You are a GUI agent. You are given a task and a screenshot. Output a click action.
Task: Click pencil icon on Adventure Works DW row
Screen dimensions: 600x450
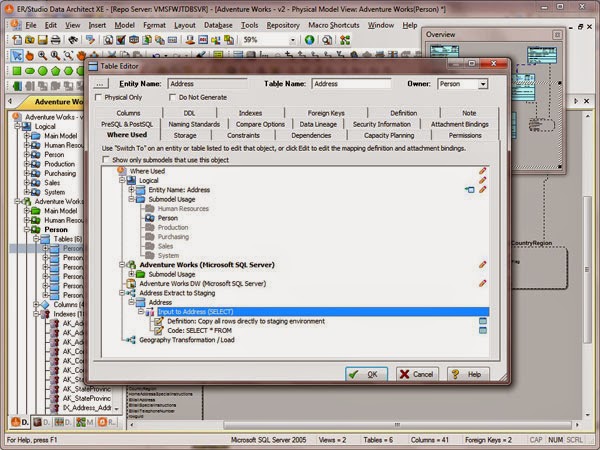pos(483,284)
